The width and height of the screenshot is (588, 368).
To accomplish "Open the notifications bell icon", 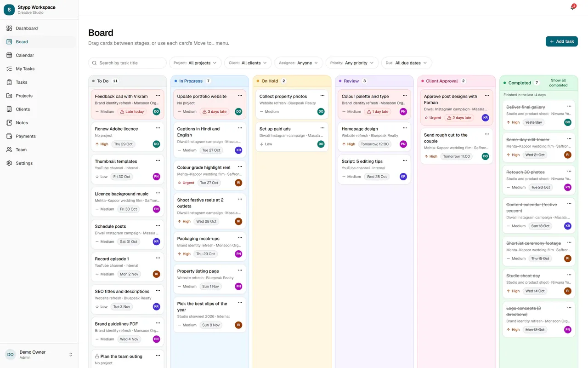I will coord(572,7).
